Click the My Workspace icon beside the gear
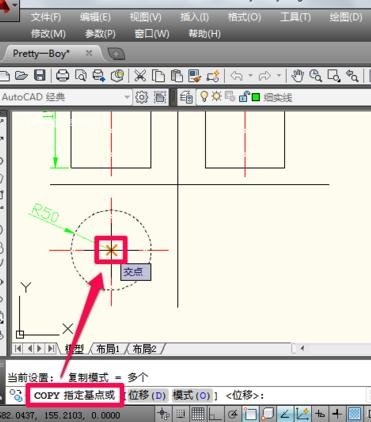Image resolution: width=371 pixels, height=422 pixels. (160, 97)
